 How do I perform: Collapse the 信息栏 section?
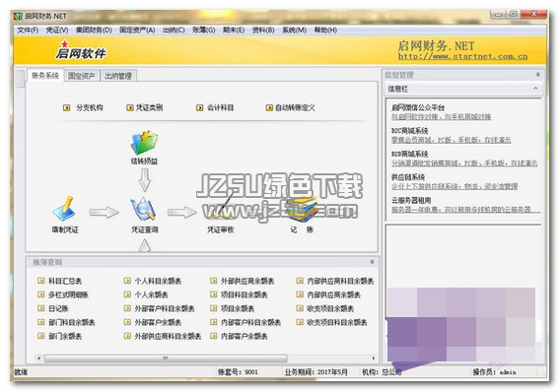[x=535, y=89]
